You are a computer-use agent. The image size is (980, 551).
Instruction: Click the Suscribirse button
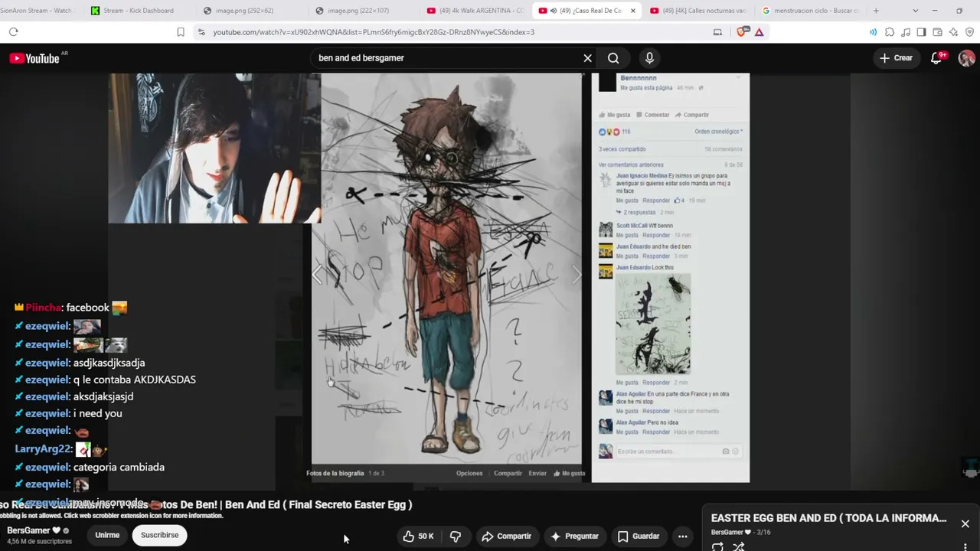pyautogui.click(x=159, y=535)
